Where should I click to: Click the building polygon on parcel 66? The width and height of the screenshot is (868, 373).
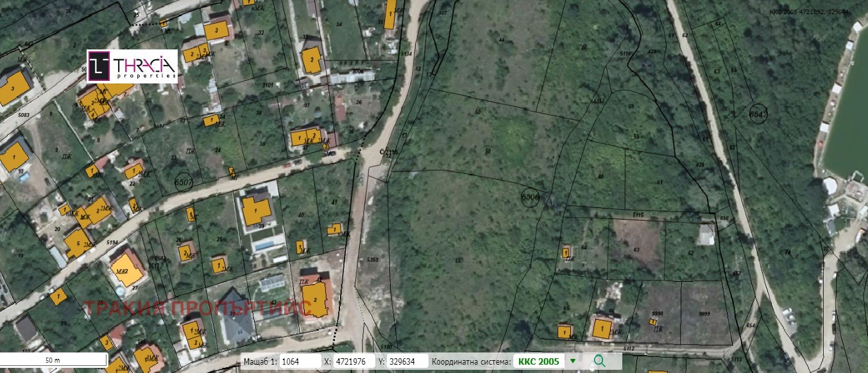click(x=602, y=328)
